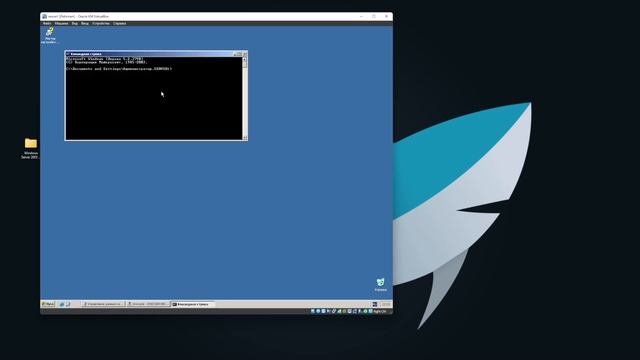The width and height of the screenshot is (640, 360).
Task: Click the VirtualBox window title bar icon
Action: click(44, 16)
